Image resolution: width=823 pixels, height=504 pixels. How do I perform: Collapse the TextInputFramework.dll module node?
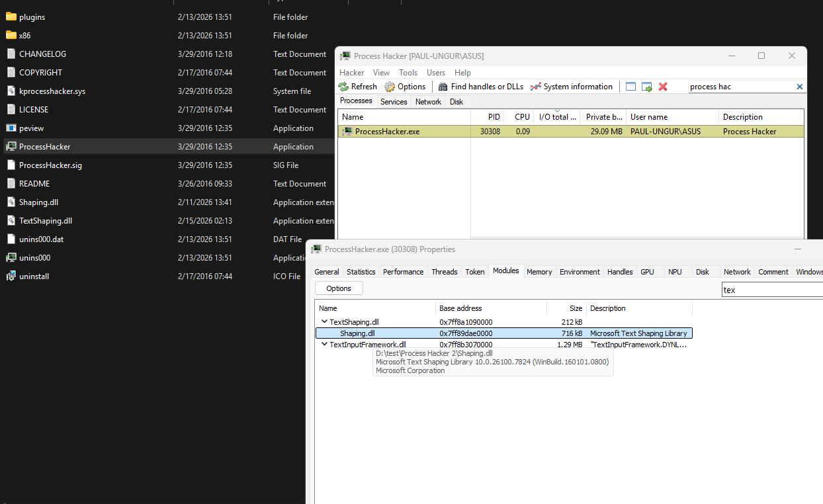324,345
